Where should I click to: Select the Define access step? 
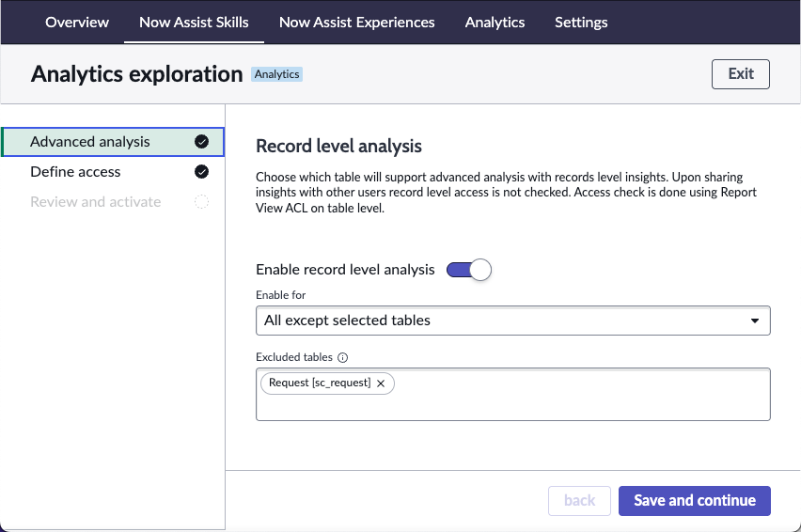pos(113,172)
